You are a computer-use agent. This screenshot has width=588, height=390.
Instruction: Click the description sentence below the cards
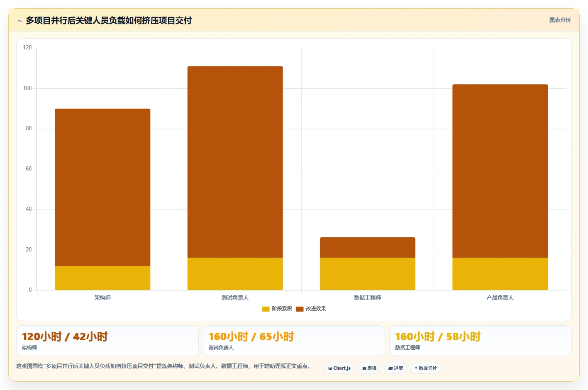coord(163,366)
